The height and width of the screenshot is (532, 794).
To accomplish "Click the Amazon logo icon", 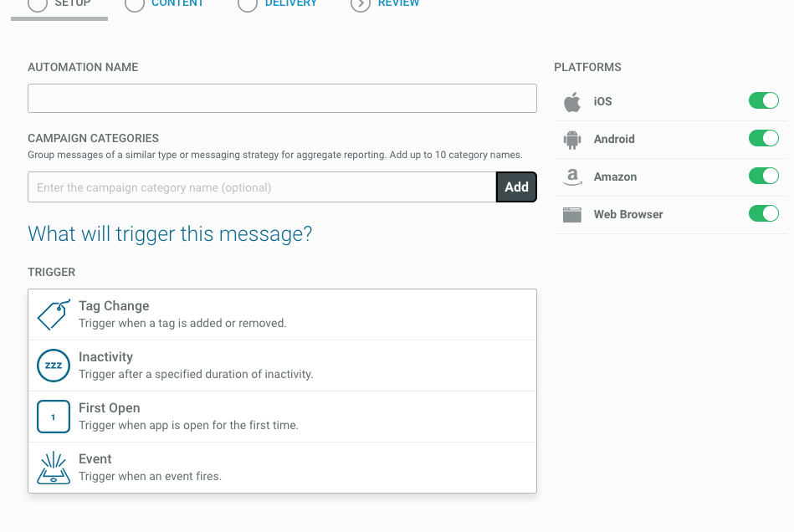I will pyautogui.click(x=572, y=176).
